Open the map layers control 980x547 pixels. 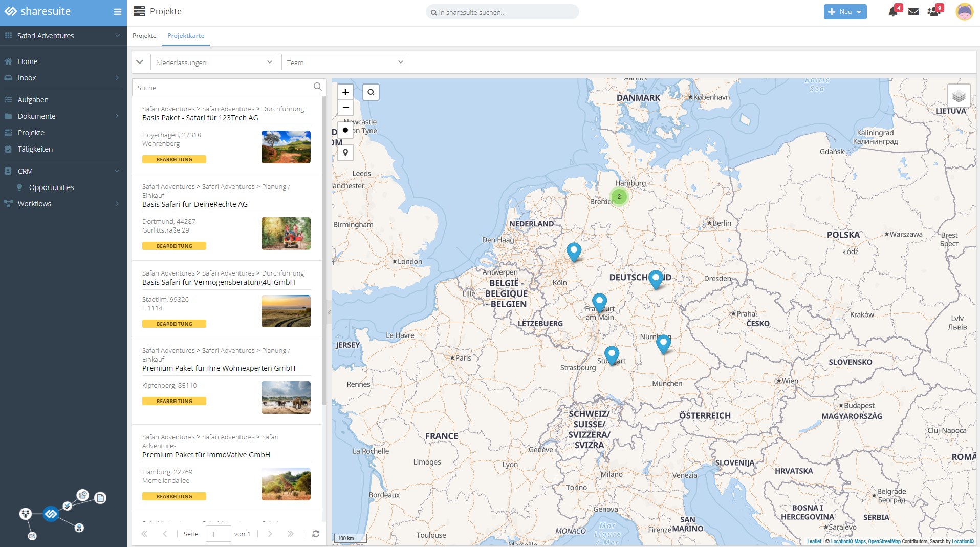pyautogui.click(x=959, y=96)
